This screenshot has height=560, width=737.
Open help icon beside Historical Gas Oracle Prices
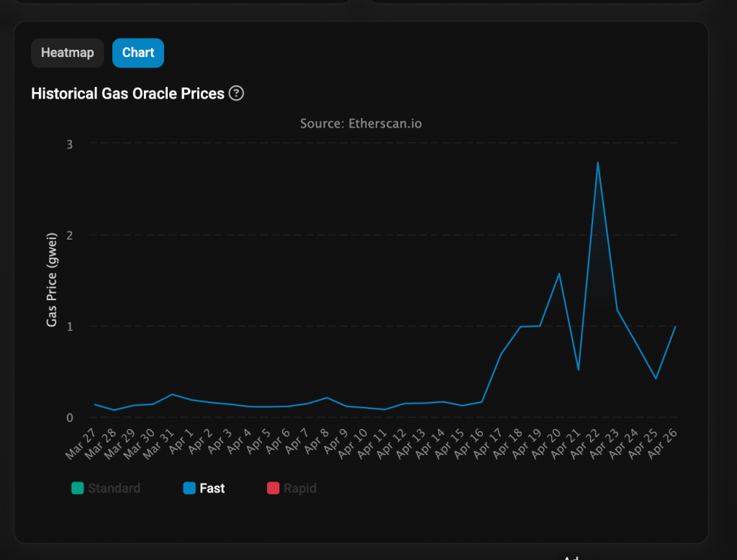pyautogui.click(x=236, y=94)
